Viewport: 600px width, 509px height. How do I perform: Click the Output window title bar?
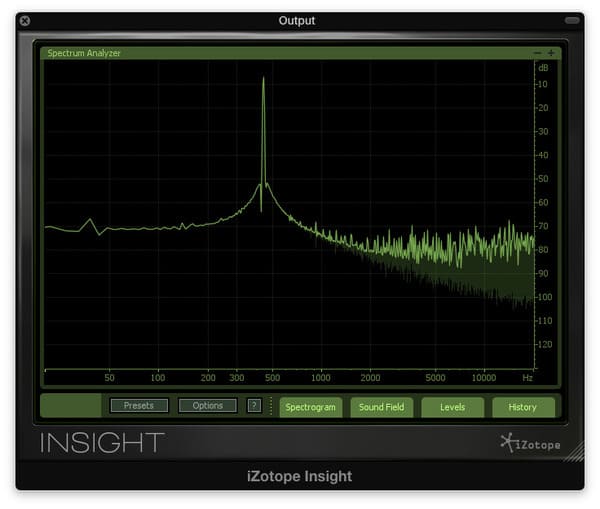pos(297,21)
